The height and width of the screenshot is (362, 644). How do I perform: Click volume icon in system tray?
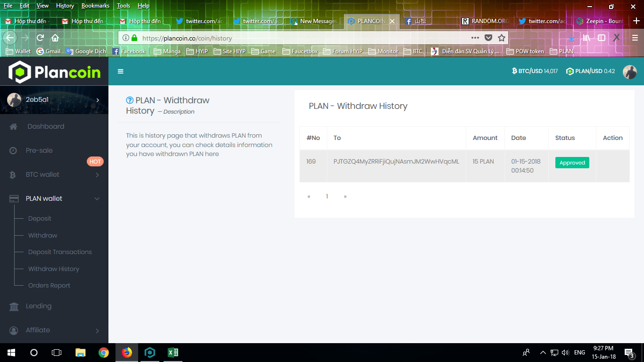[565, 353]
